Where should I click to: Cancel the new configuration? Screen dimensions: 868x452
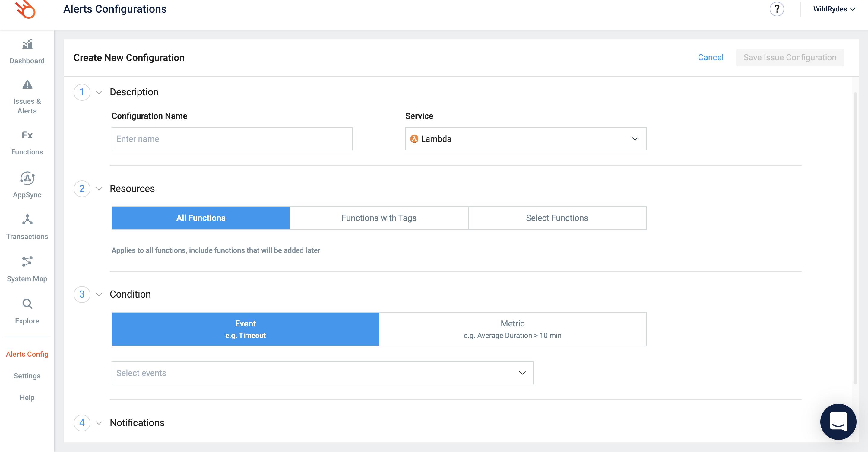710,58
